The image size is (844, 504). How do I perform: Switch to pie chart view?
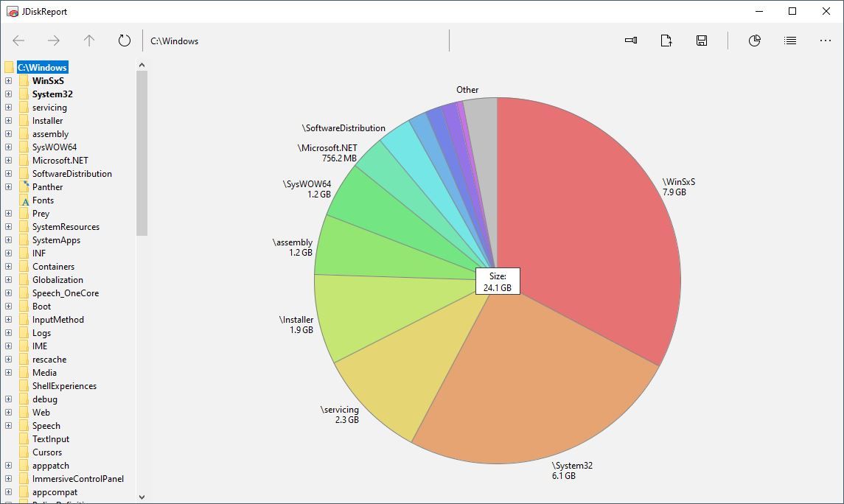pos(754,41)
